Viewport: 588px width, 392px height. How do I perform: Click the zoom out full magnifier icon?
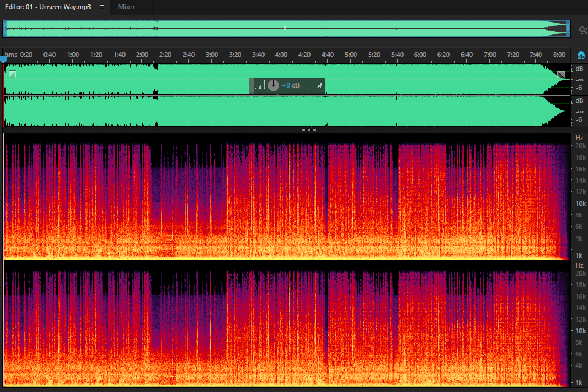pos(582,29)
